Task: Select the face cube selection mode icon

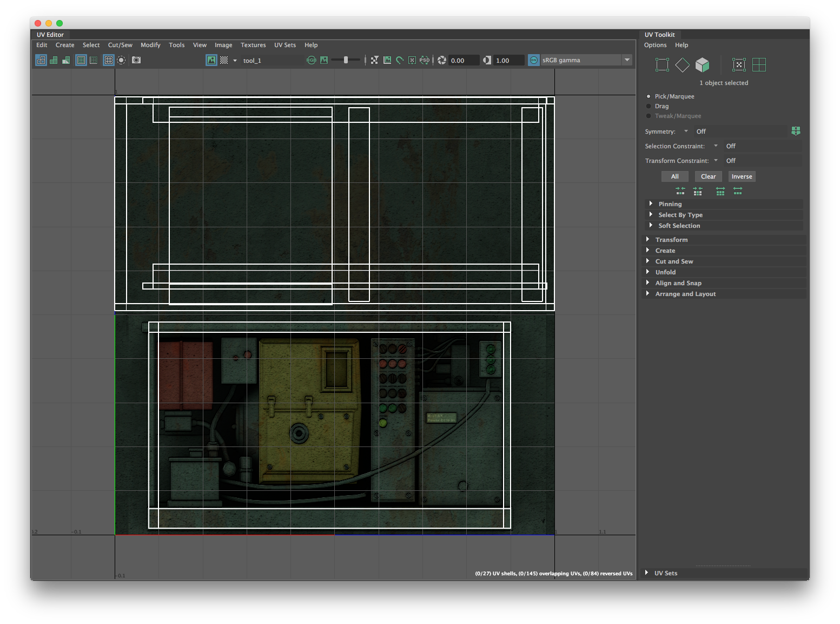Action: (x=703, y=65)
